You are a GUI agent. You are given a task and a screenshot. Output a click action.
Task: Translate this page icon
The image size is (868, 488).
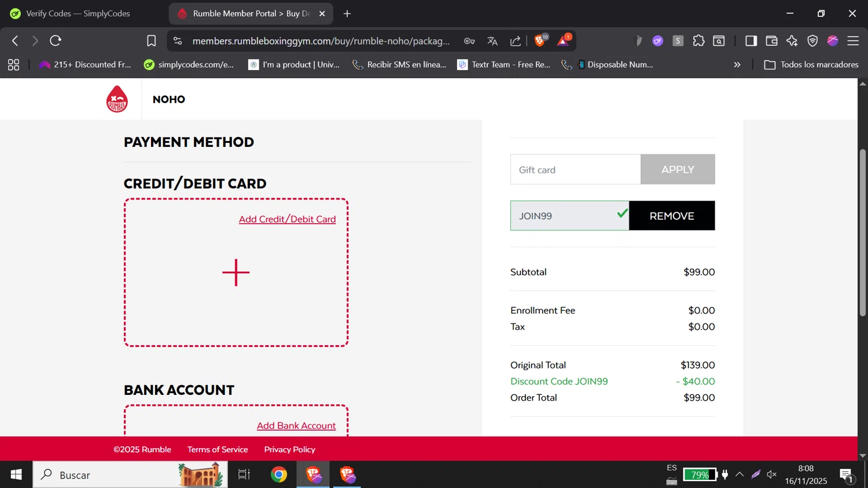[492, 40]
